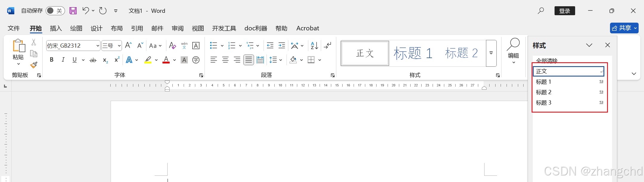This screenshot has height=182, width=644.
Task: Insert enclosed character icon
Action: (x=196, y=60)
